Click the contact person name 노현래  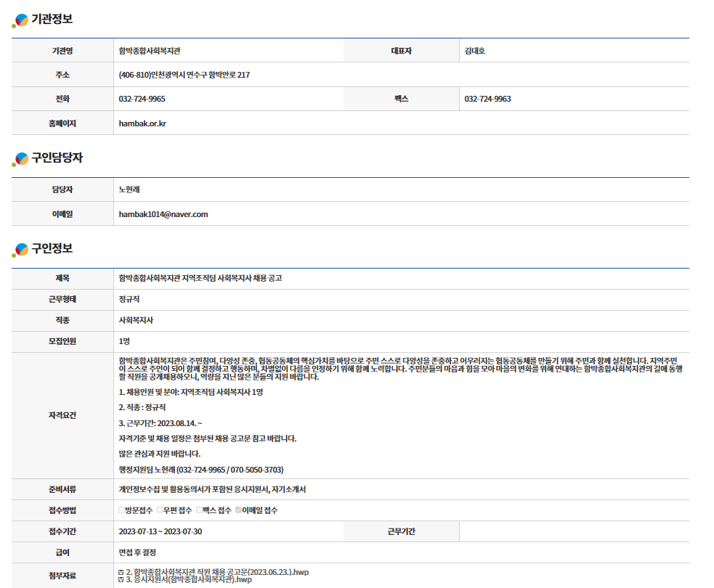pyautogui.click(x=129, y=190)
